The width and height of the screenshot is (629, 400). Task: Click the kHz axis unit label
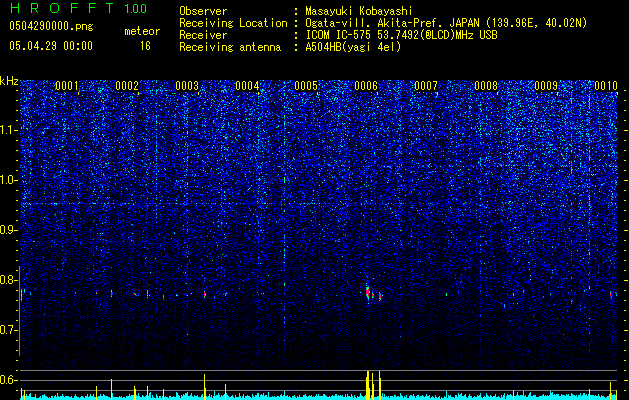click(9, 81)
